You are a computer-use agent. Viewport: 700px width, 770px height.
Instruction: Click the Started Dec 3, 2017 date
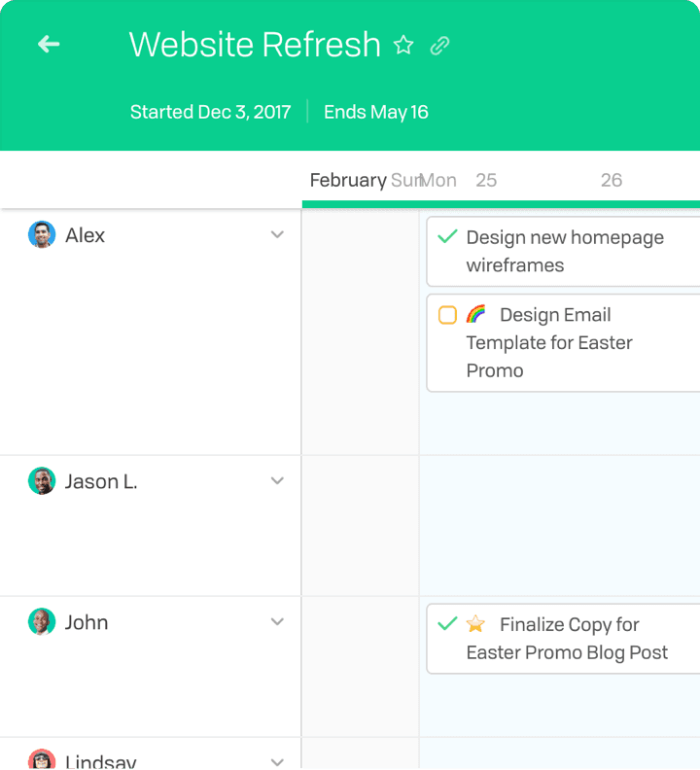(211, 112)
